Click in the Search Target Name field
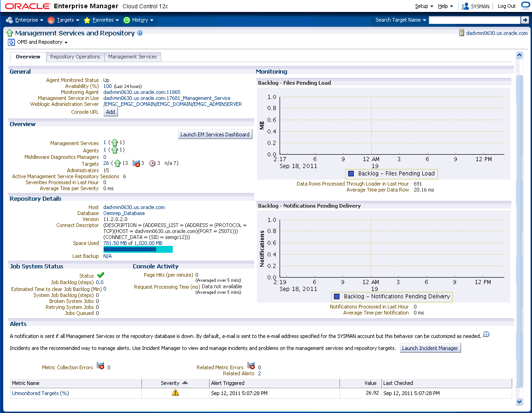The height and width of the screenshot is (413, 532). 474,20
